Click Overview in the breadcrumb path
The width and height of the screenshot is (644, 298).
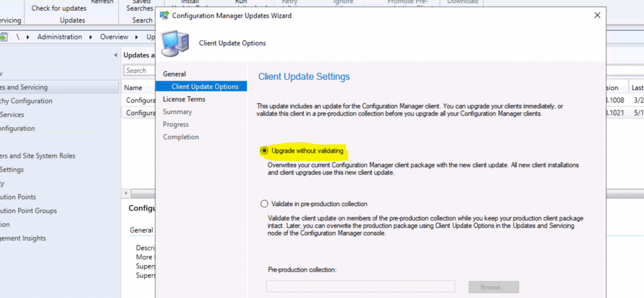pyautogui.click(x=114, y=37)
